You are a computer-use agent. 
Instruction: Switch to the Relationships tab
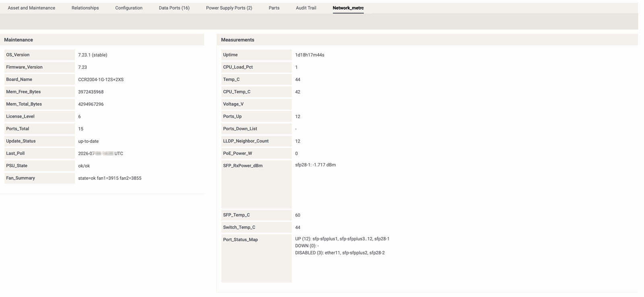pos(85,8)
